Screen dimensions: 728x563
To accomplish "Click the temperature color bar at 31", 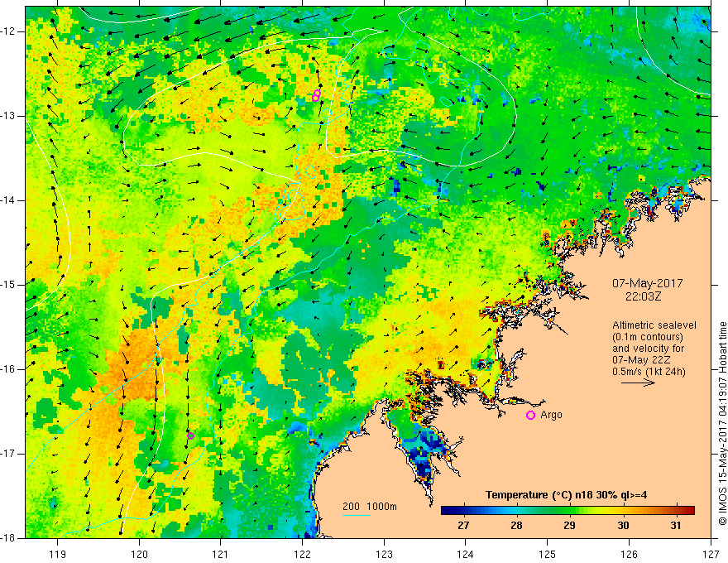I will pos(676,510).
